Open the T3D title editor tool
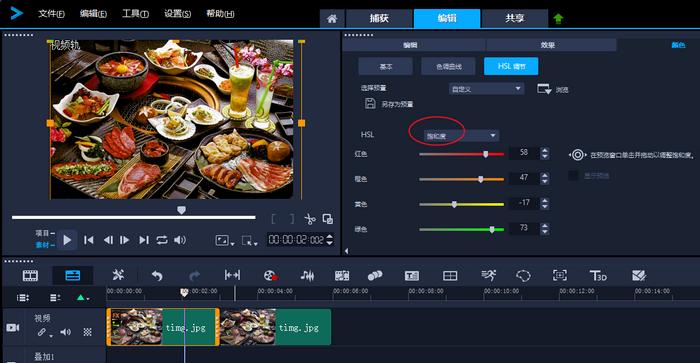This screenshot has width=700, height=363. (x=598, y=275)
